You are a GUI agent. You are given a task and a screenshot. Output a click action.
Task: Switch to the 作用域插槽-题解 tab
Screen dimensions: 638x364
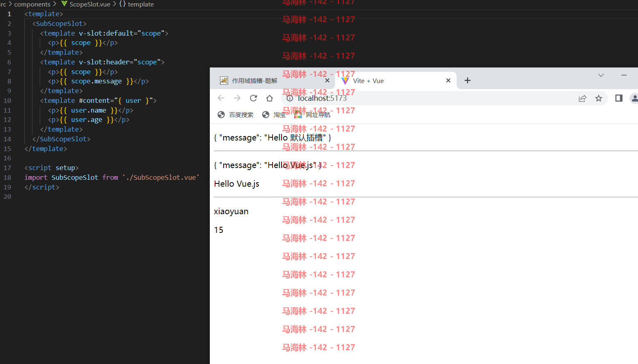click(272, 81)
